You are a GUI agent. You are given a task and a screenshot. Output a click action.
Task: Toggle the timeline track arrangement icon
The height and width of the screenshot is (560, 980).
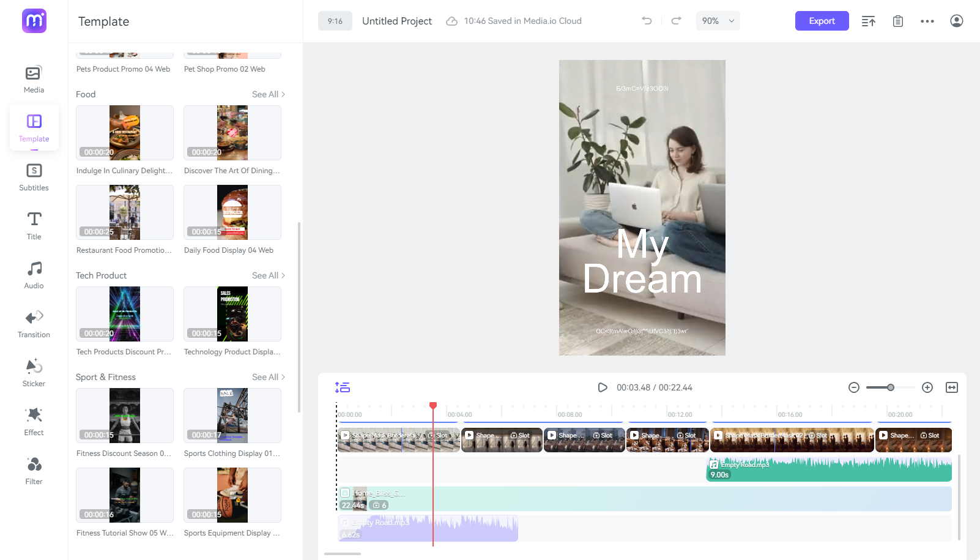click(x=343, y=387)
